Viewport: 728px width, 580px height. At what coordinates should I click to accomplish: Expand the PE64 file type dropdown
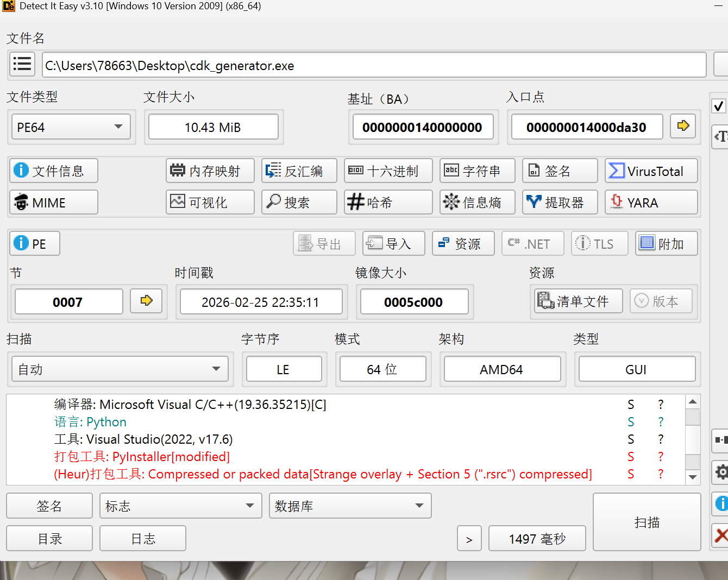point(71,127)
